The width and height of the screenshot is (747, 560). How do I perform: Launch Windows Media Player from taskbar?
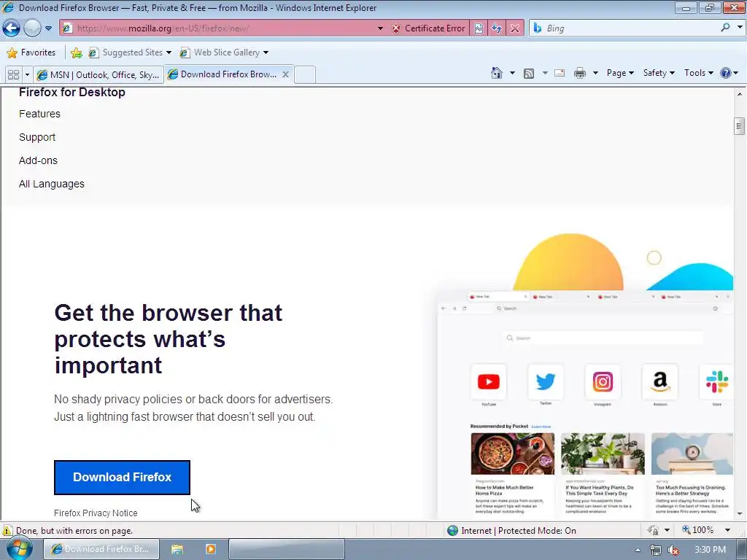coord(210,549)
